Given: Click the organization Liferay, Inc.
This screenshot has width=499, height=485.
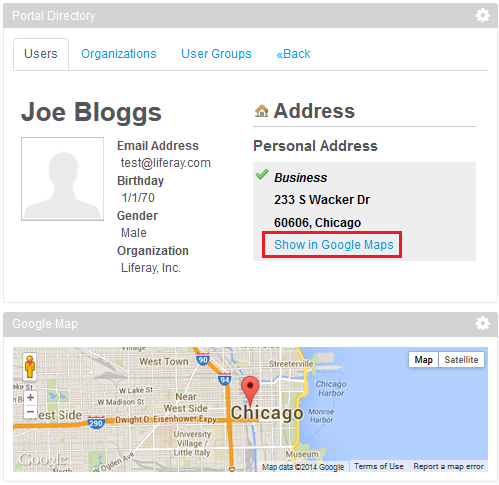Looking at the screenshot, I should pyautogui.click(x=151, y=268).
